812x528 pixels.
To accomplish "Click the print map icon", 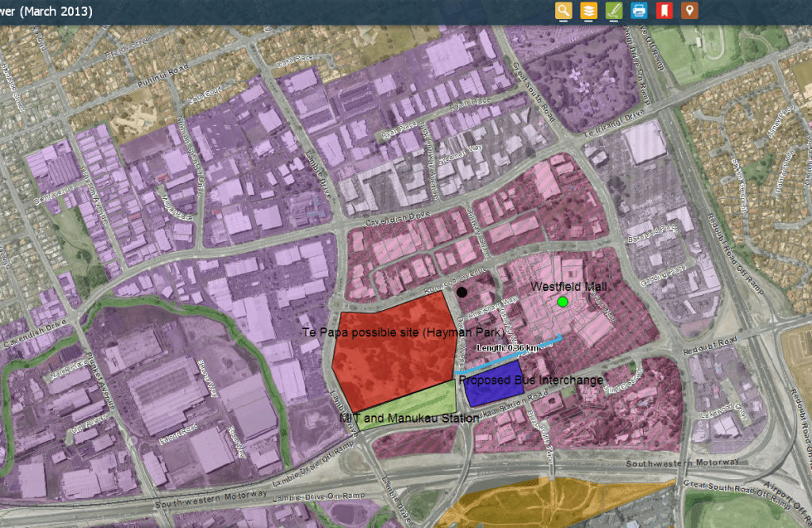I will pyautogui.click(x=639, y=11).
